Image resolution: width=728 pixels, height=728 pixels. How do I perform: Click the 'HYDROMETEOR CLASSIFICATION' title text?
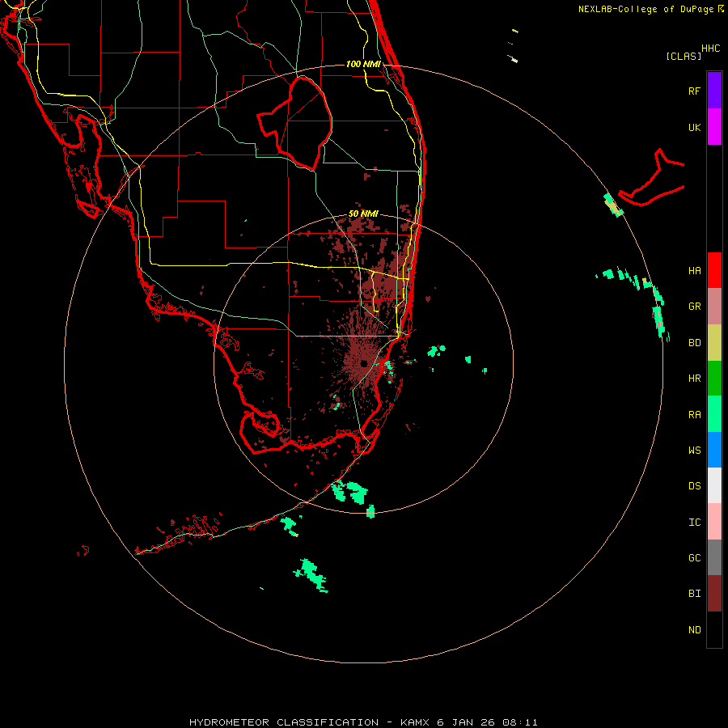pos(284,722)
